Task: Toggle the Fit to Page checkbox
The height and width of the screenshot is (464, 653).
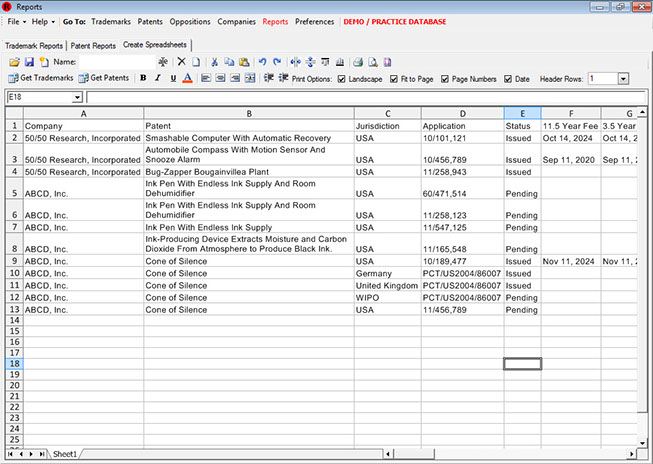Action: pyautogui.click(x=394, y=78)
